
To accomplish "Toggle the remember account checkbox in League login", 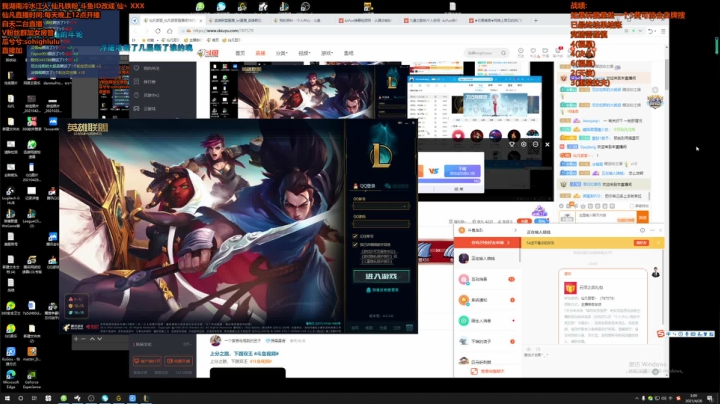I will tap(355, 236).
